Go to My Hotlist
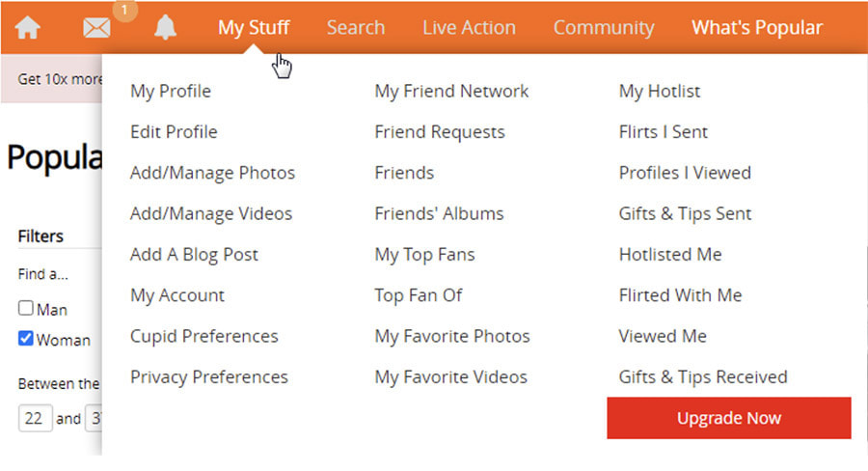 point(660,91)
